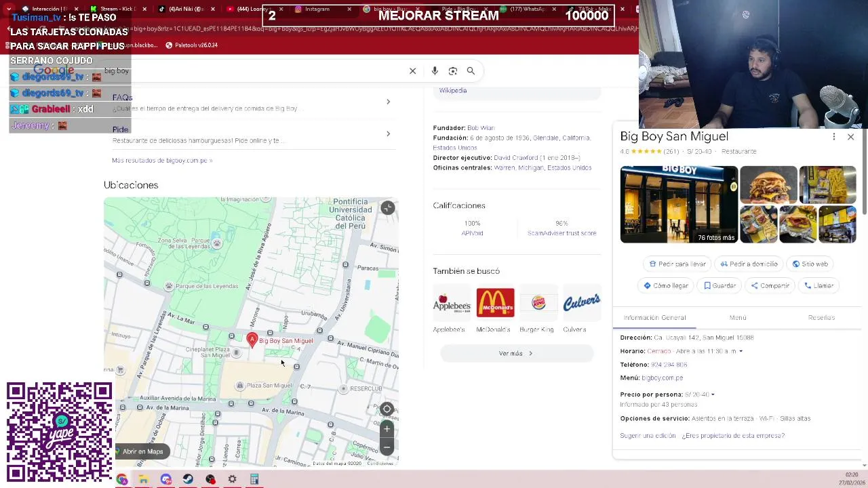Click the Compartir button
Viewport: 868px width, 488px height.
[770, 285]
